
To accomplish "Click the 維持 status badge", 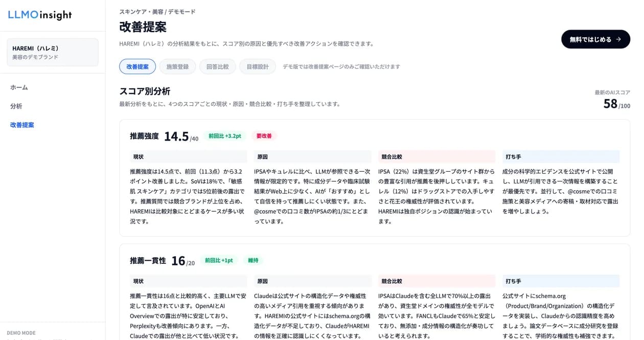I will click(x=253, y=260).
